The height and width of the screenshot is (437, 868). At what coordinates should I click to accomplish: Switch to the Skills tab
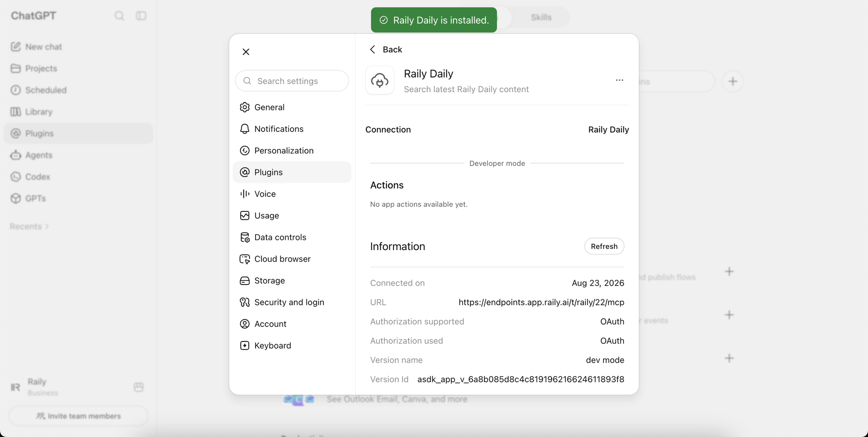pyautogui.click(x=541, y=17)
